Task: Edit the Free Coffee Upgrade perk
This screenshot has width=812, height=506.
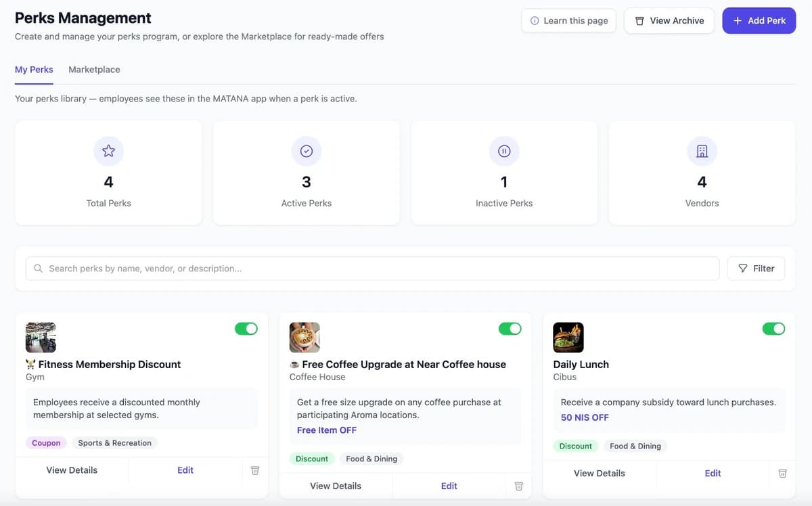Action: click(449, 486)
